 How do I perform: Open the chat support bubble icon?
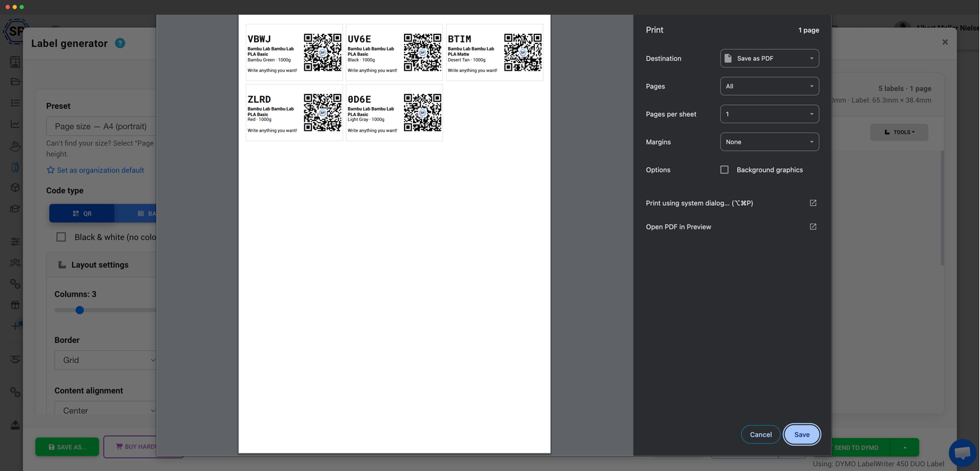pyautogui.click(x=962, y=453)
